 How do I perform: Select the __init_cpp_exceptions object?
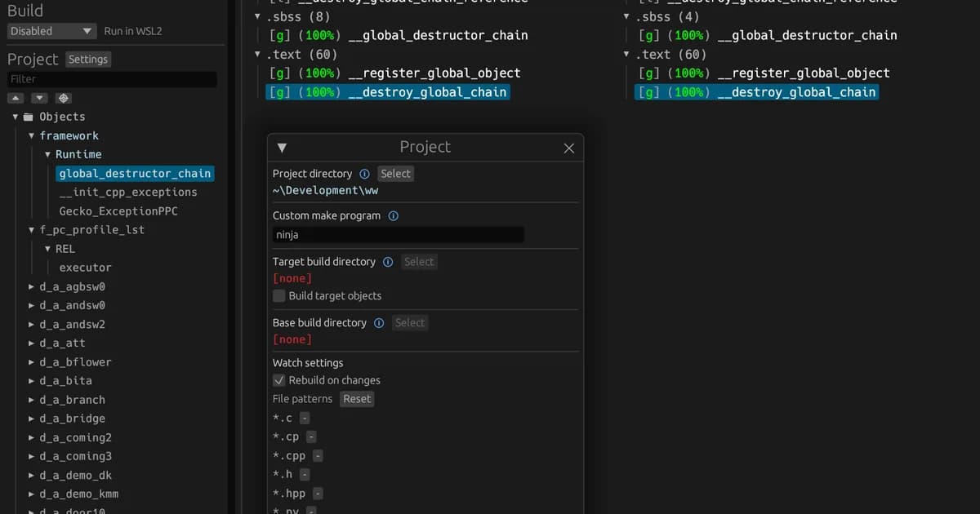pyautogui.click(x=128, y=193)
